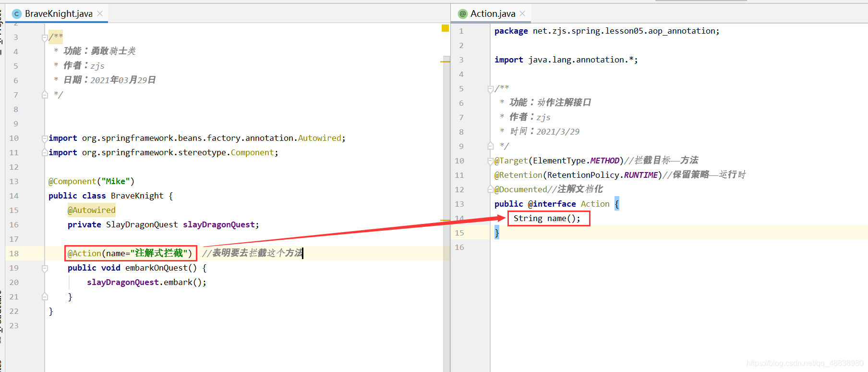Screen dimensions: 868x372
Task: Collapse the Javadoc comment at line 5 in Action.java
Action: coord(490,89)
